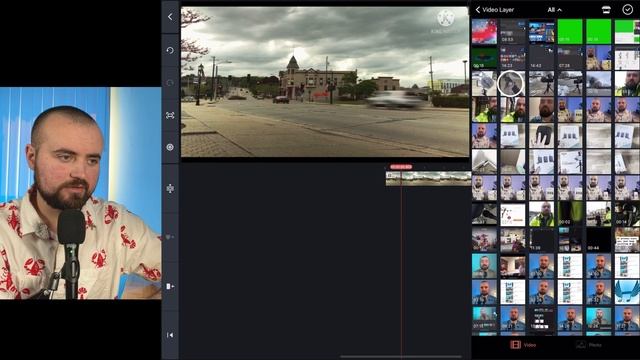Undo the last edit

click(x=170, y=50)
